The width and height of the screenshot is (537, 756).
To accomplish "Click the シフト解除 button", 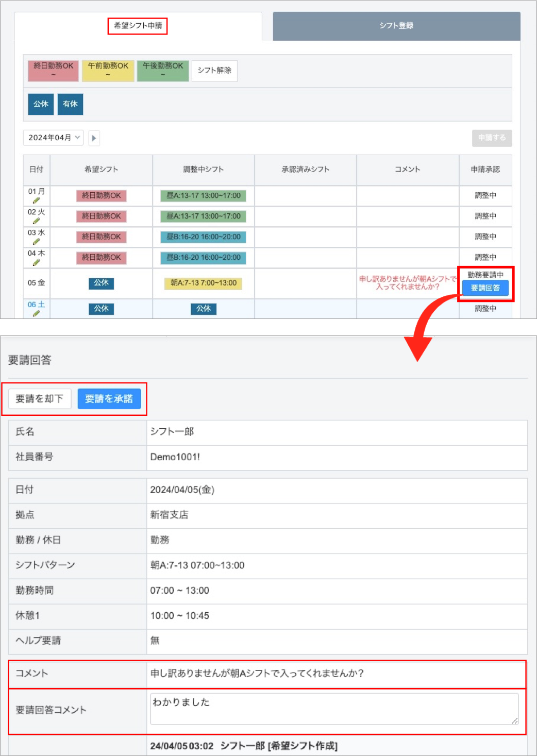I will pyautogui.click(x=214, y=71).
